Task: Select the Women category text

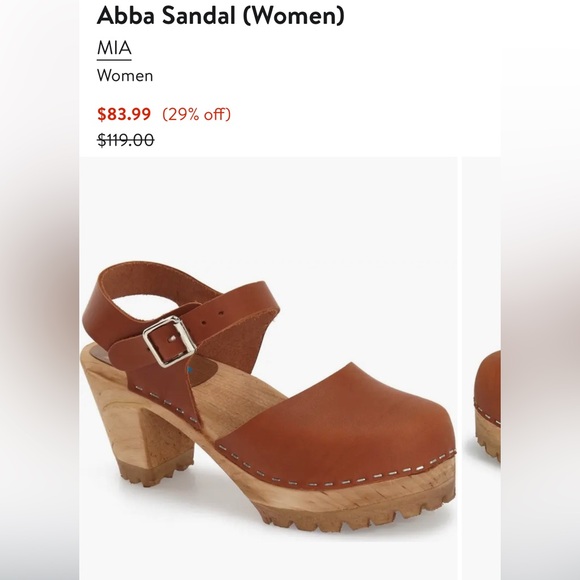Action: coord(125,76)
